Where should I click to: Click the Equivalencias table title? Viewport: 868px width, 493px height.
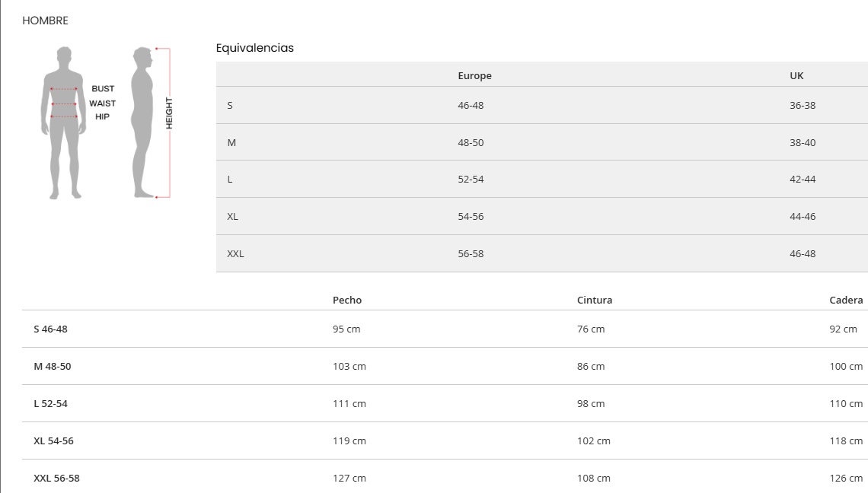[254, 48]
